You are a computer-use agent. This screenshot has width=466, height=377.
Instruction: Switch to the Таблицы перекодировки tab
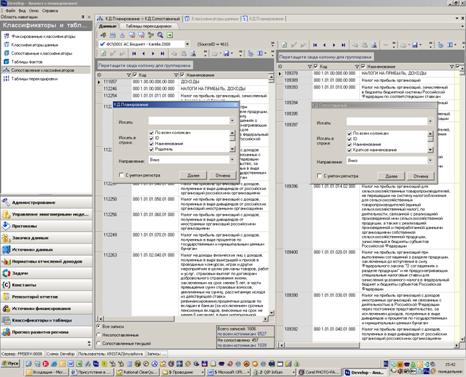(148, 26)
